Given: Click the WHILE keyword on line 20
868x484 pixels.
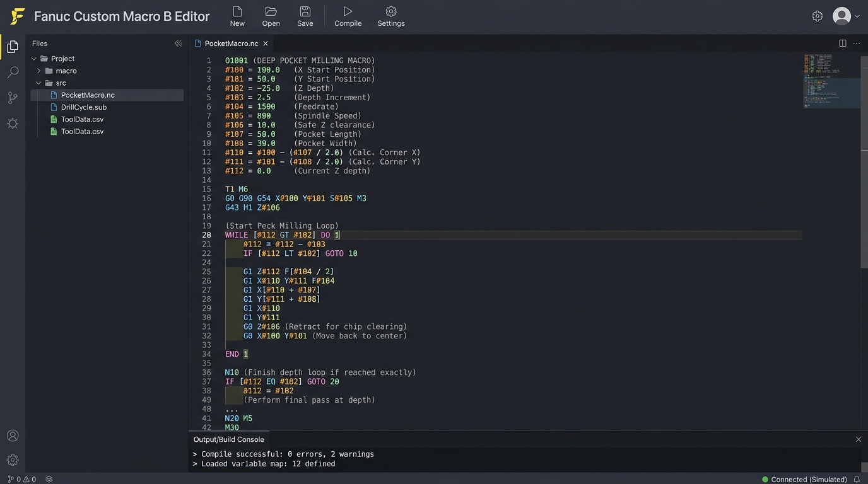Looking at the screenshot, I should coord(237,235).
